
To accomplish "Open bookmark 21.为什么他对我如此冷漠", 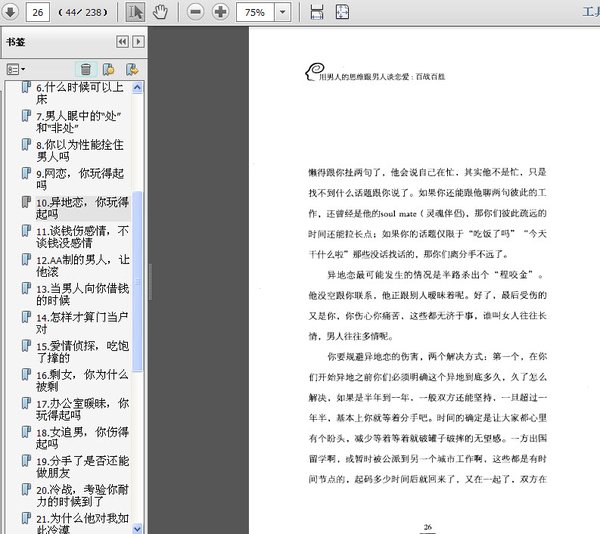I will coord(82,523).
